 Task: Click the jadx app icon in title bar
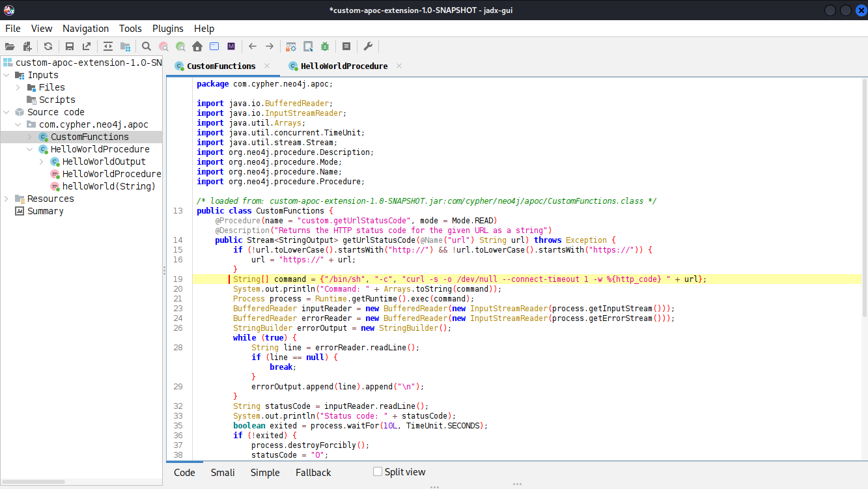coord(8,10)
